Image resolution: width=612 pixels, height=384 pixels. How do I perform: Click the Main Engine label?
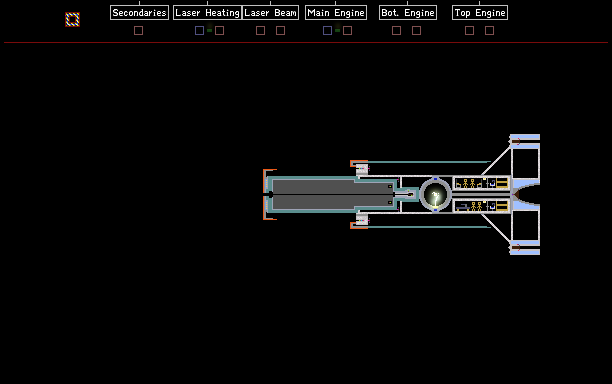pyautogui.click(x=336, y=12)
